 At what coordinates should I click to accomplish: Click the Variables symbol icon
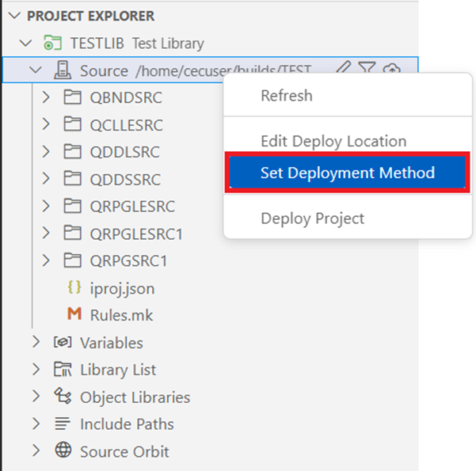point(63,343)
